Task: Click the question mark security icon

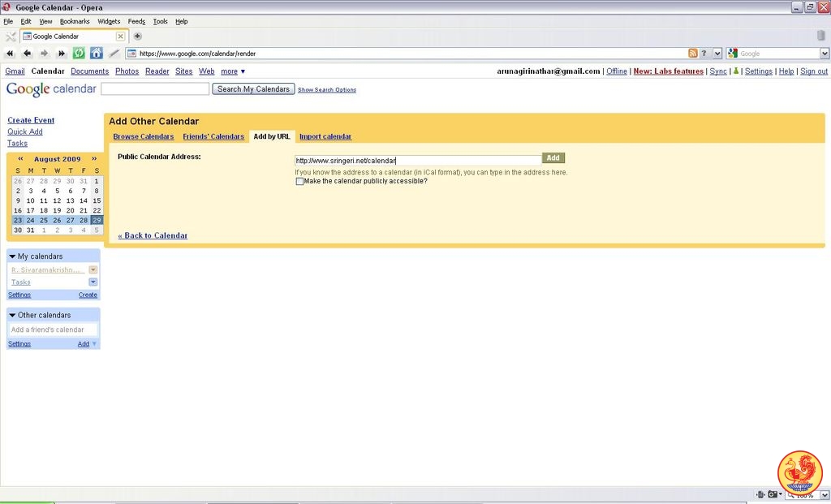Action: click(704, 53)
